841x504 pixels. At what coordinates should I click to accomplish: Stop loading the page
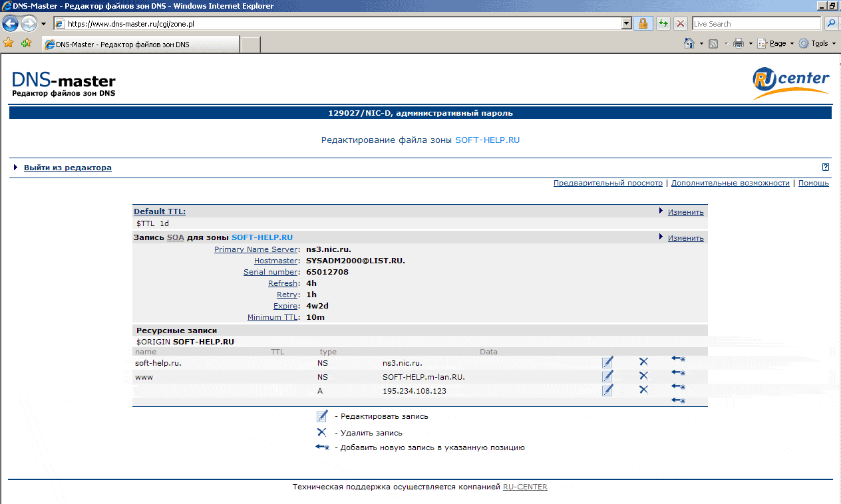(x=681, y=24)
